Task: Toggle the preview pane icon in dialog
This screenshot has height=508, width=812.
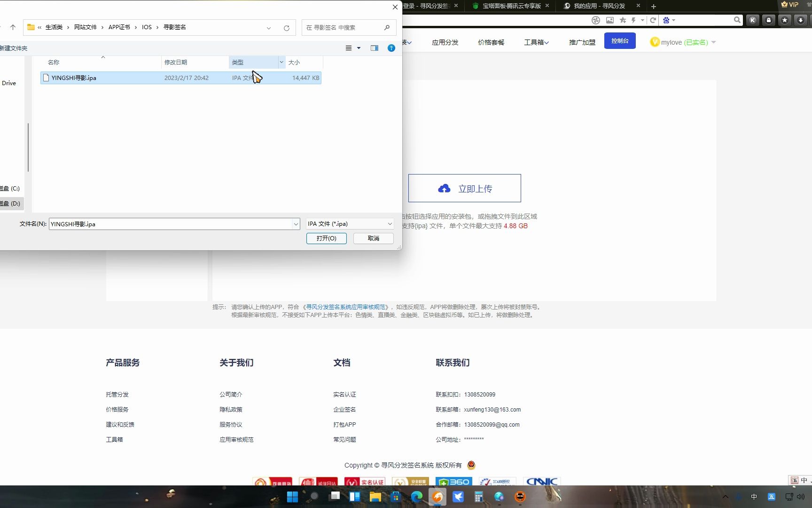Action: (375, 48)
